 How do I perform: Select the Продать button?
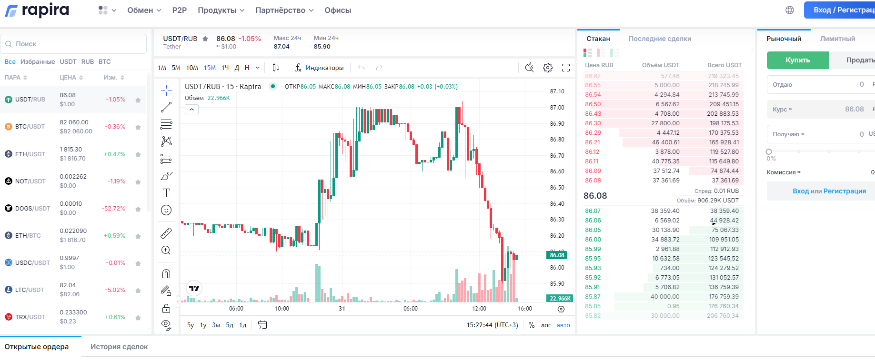click(x=852, y=60)
